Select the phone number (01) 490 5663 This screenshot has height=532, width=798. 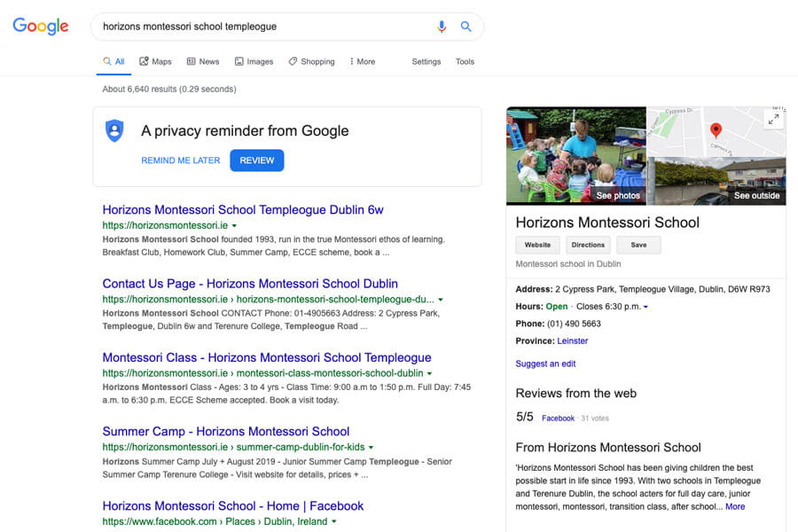pos(574,324)
